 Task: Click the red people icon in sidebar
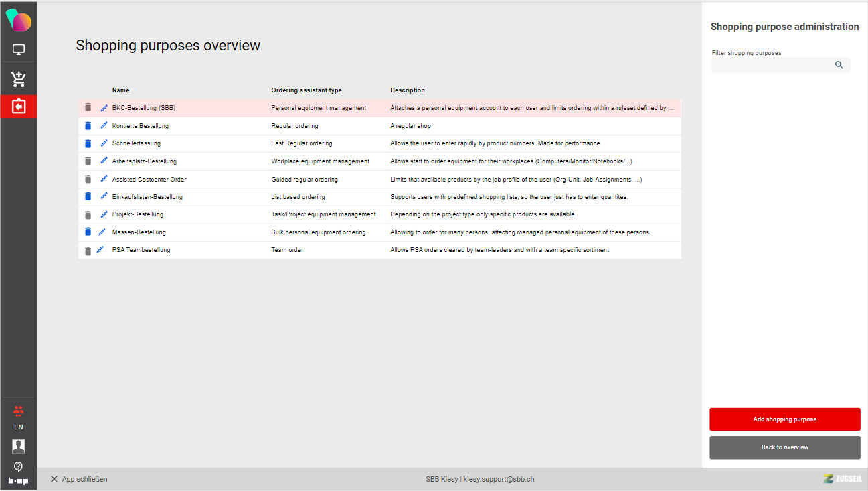pyautogui.click(x=19, y=411)
